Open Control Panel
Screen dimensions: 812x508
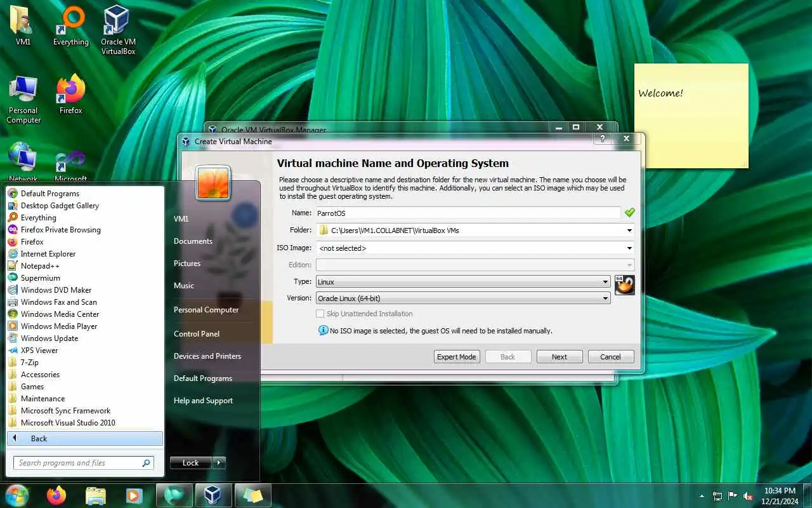pos(197,334)
